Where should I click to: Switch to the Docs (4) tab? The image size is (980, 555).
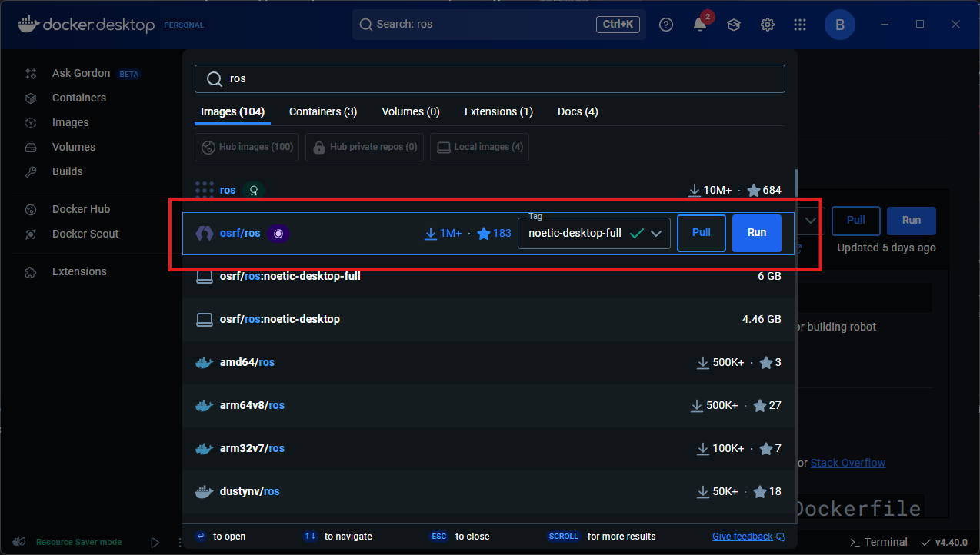pyautogui.click(x=578, y=112)
